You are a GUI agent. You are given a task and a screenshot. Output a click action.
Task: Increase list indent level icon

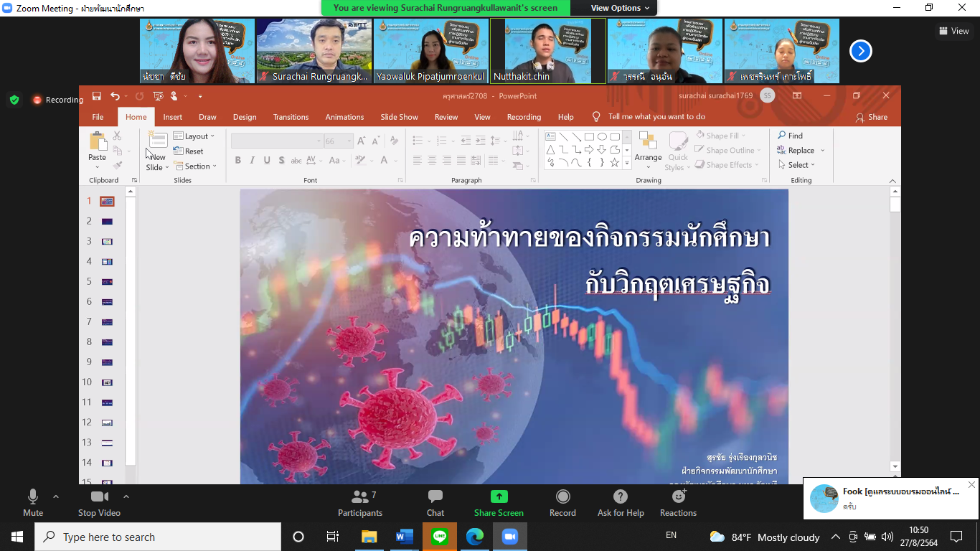(x=481, y=141)
